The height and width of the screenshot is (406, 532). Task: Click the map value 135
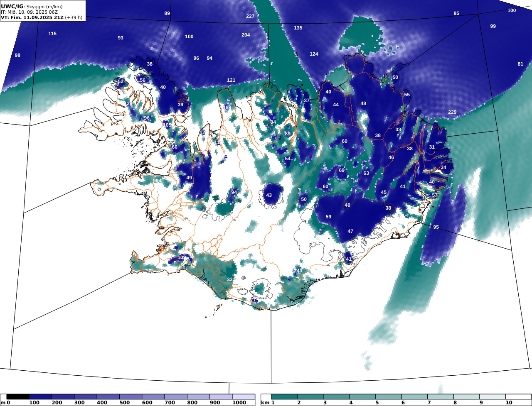pos(298,28)
